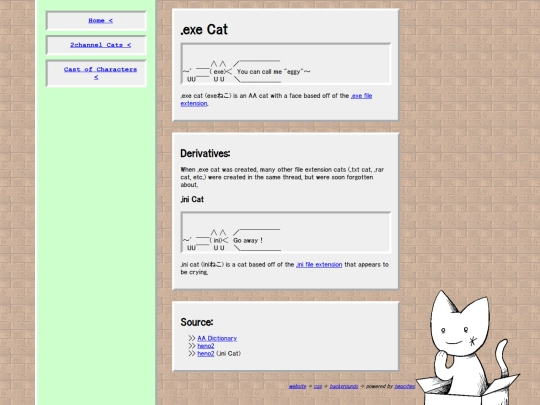Open the first heno2 source link
Screen dimensions: 540x405
click(206, 346)
